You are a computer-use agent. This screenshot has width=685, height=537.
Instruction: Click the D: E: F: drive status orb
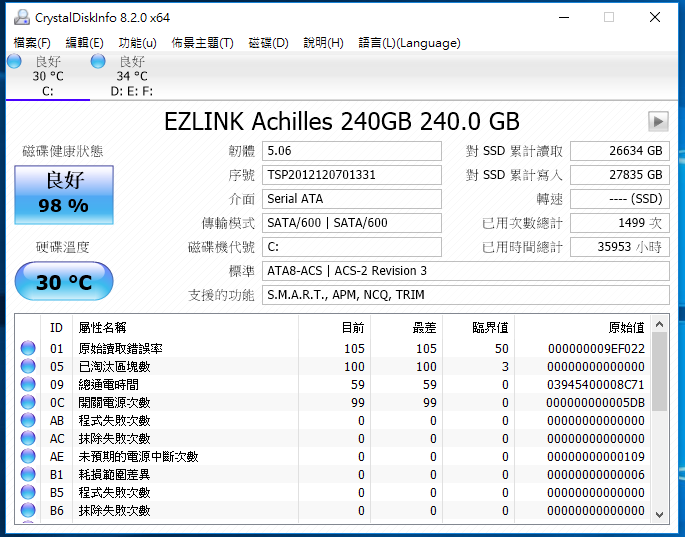coord(98,61)
